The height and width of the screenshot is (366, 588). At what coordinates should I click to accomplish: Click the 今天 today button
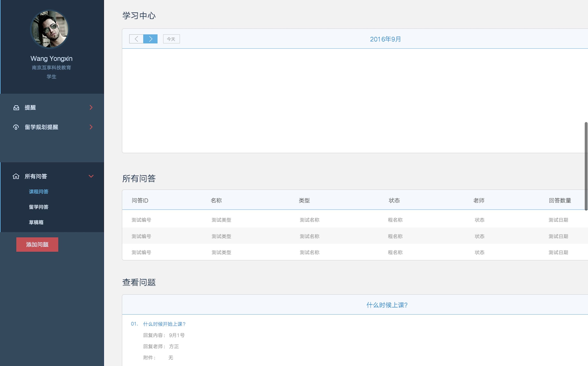(171, 39)
